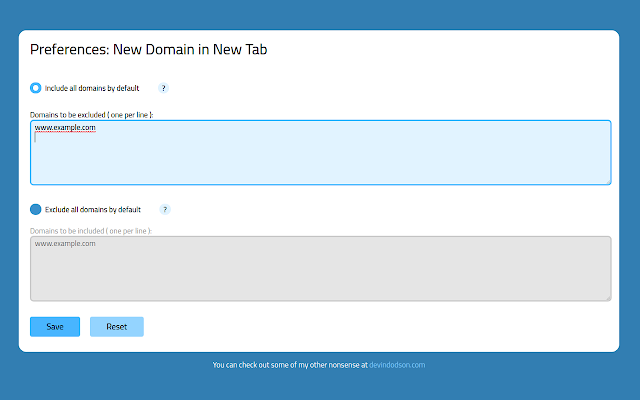The height and width of the screenshot is (400, 640).
Task: Focus the 'Domains to be excluded' text area
Action: point(320,152)
